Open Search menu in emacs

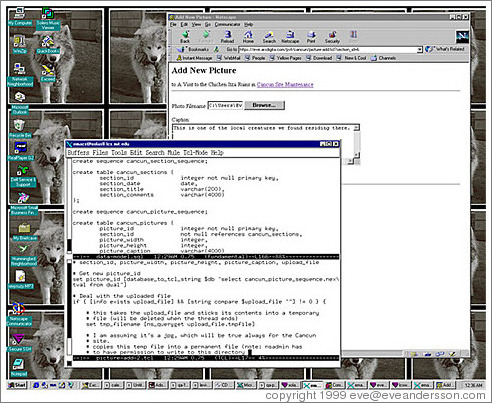click(155, 153)
